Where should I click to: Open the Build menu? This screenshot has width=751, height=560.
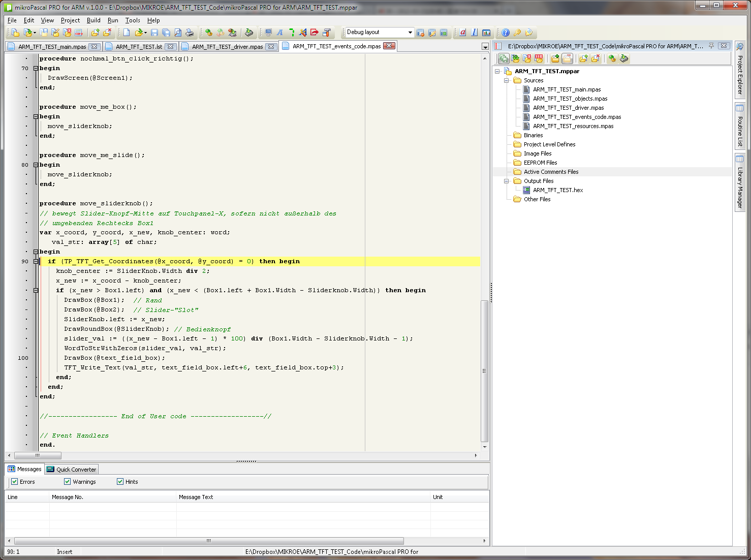[93, 20]
